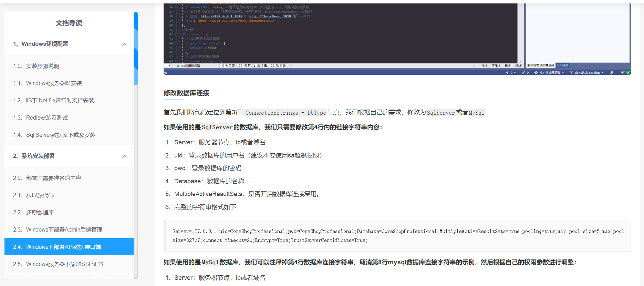Select active item 2.4、Windows下部署API数据接口端

[x=69, y=247]
